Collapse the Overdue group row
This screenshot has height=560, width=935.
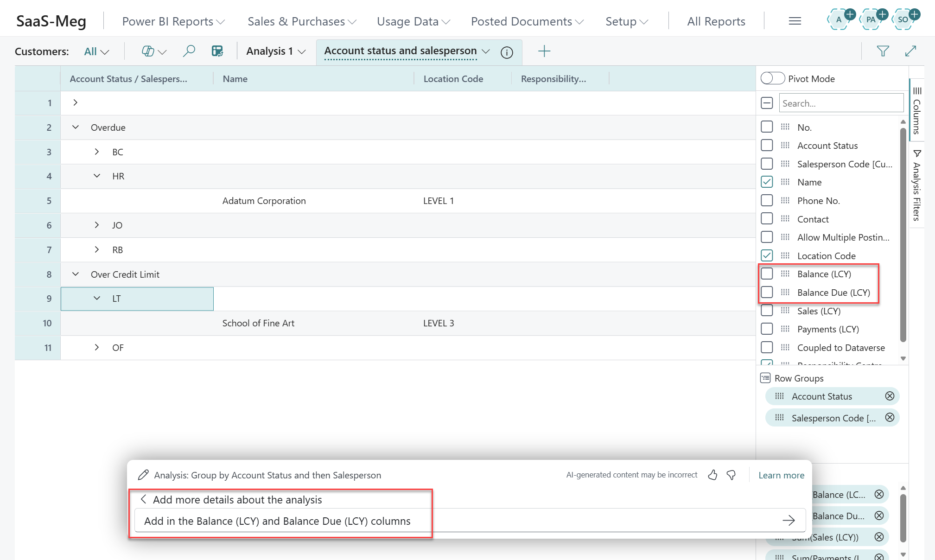pos(75,127)
